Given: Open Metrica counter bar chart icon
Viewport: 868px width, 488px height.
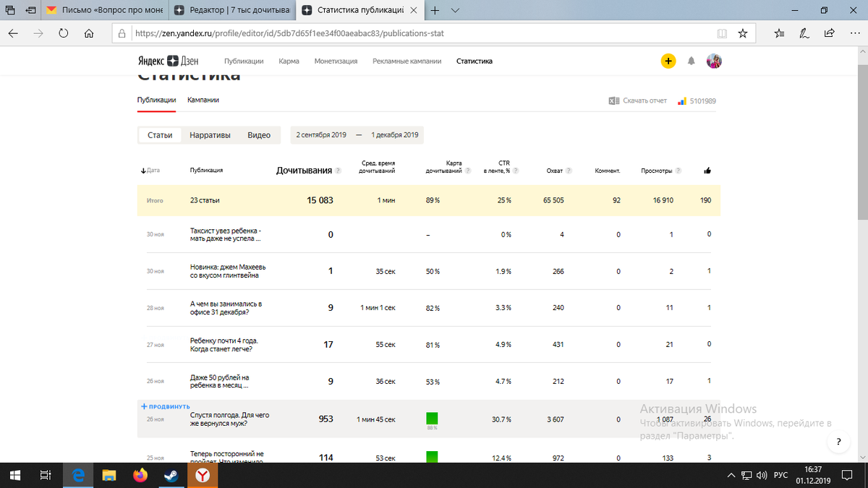Looking at the screenshot, I should [682, 101].
